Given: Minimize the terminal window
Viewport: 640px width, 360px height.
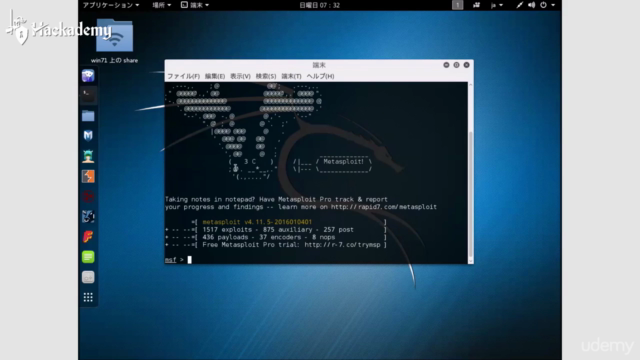Looking at the screenshot, I should (x=446, y=65).
